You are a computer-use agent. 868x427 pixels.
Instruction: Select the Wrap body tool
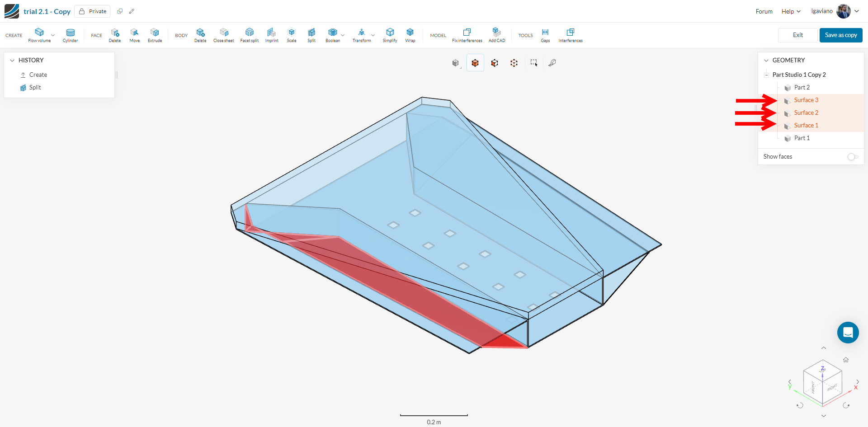click(x=410, y=34)
